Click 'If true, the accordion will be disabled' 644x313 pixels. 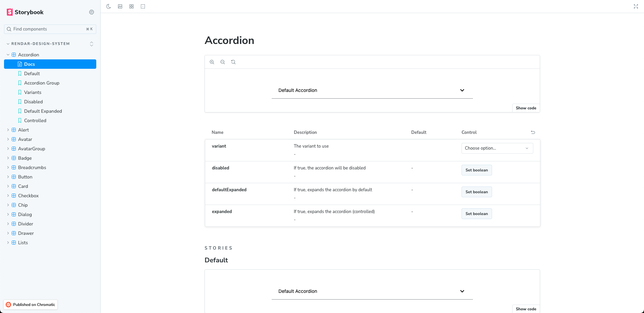330,168
